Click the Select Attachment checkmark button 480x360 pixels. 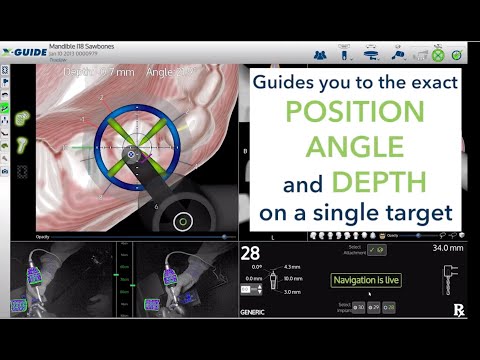[x=377, y=250]
